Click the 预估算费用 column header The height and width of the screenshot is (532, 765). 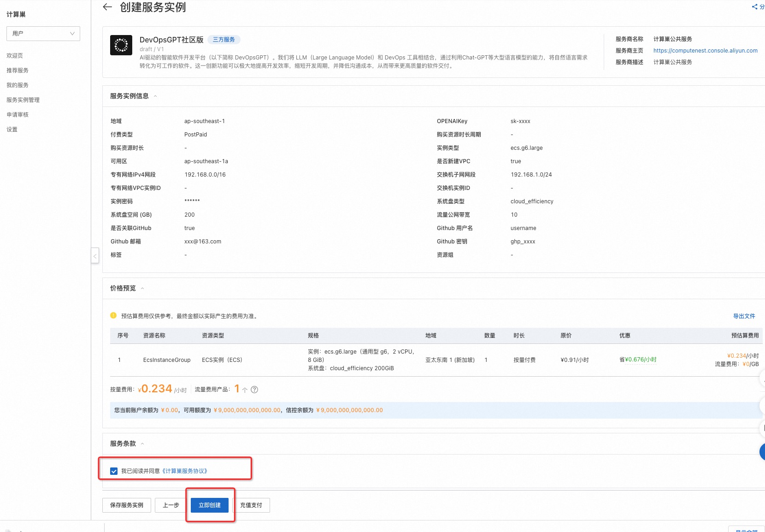point(745,336)
